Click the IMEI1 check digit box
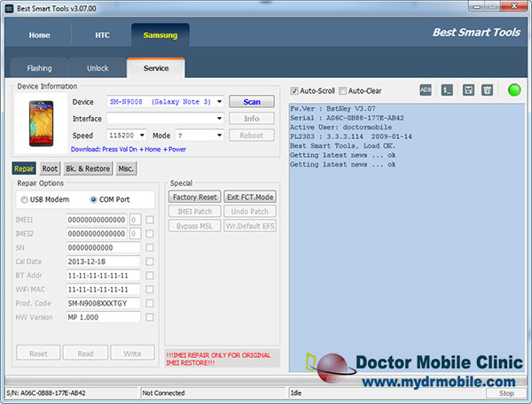 pos(136,220)
